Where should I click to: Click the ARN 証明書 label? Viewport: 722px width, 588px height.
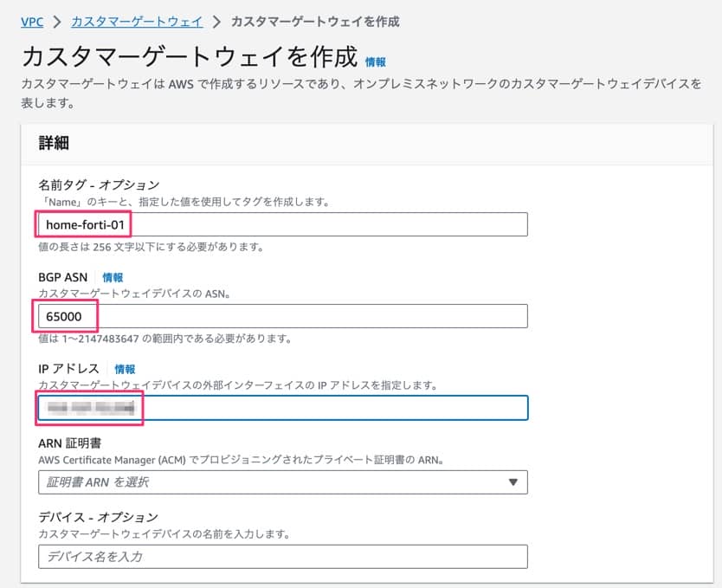(69, 443)
